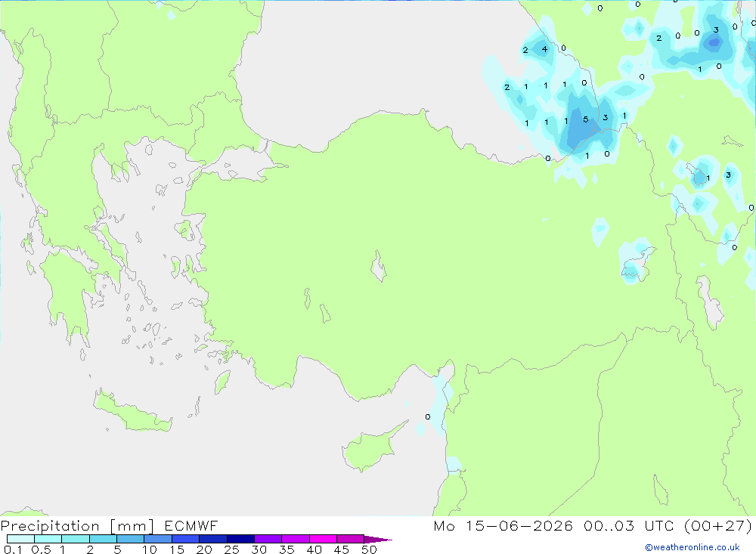Click the legend label '0.5'
The image size is (756, 554).
[41, 549]
